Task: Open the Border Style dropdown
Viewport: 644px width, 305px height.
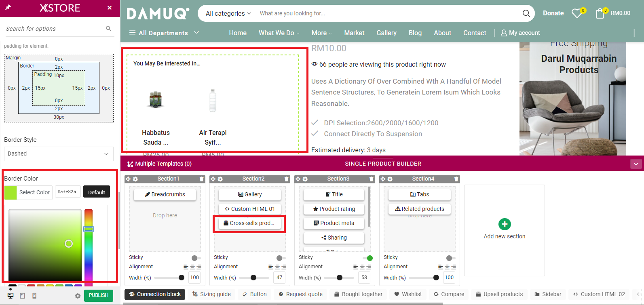Action: click(59, 154)
